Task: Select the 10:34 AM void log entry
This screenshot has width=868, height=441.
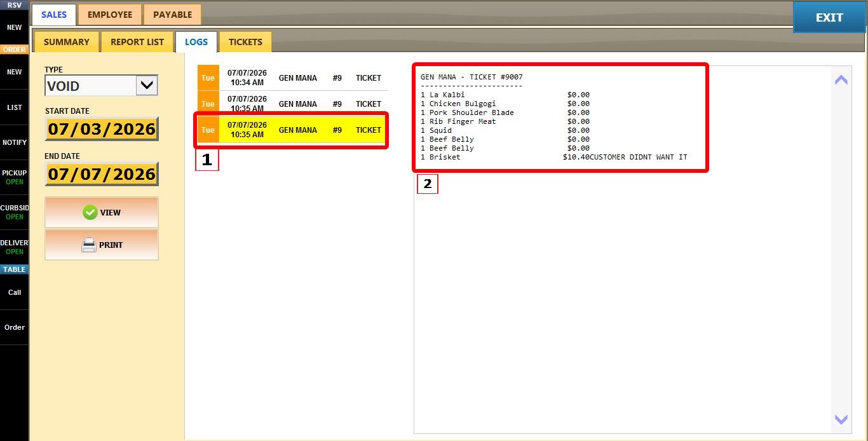Action: [292, 78]
